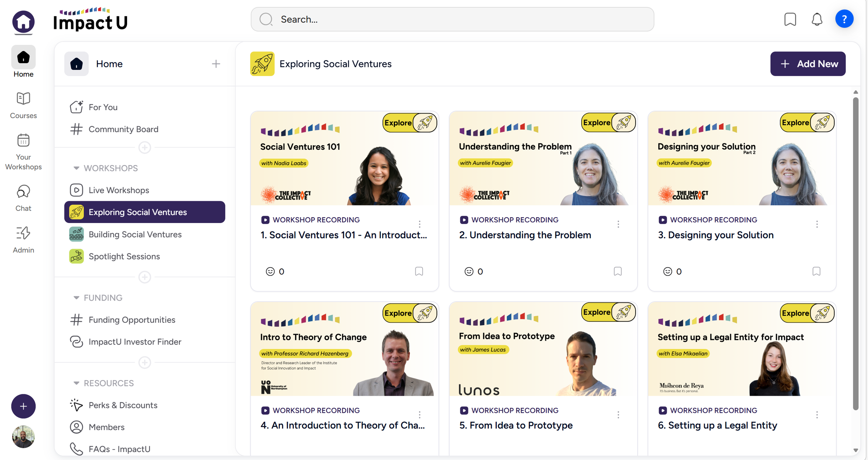This screenshot has width=868, height=460.
Task: Click the Add New button
Action: pos(808,64)
